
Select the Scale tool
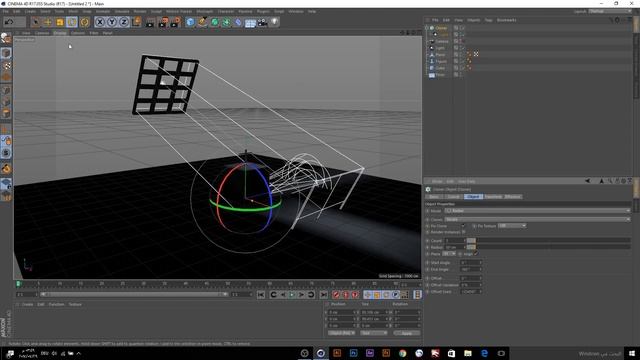point(60,22)
